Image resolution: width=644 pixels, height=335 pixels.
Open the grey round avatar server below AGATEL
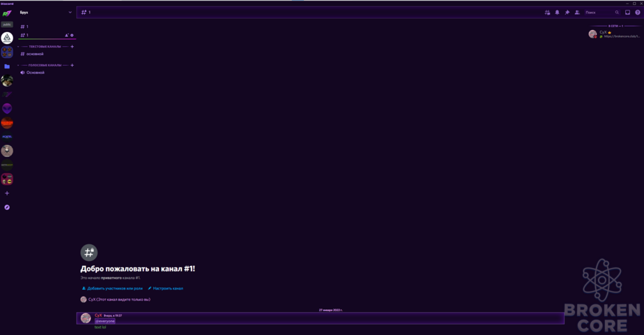tap(7, 151)
